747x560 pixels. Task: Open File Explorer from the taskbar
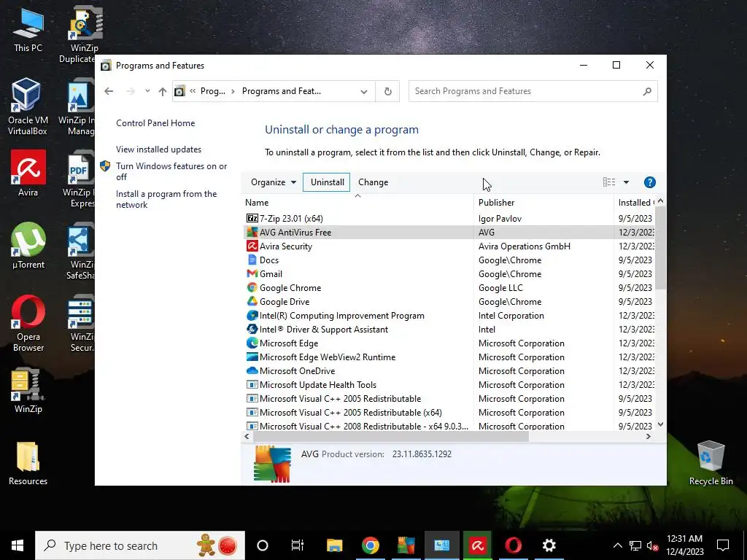tap(334, 545)
